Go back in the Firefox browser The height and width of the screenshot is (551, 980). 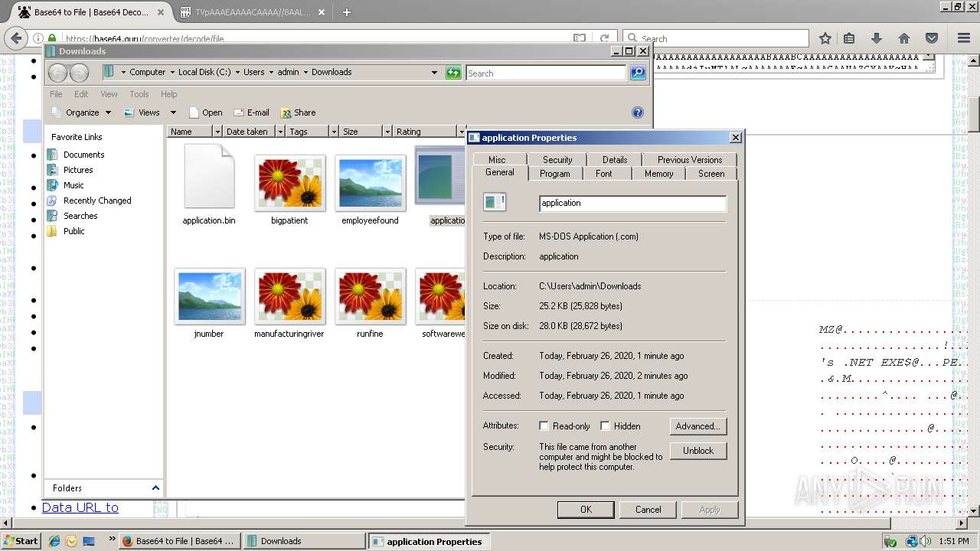(15, 37)
